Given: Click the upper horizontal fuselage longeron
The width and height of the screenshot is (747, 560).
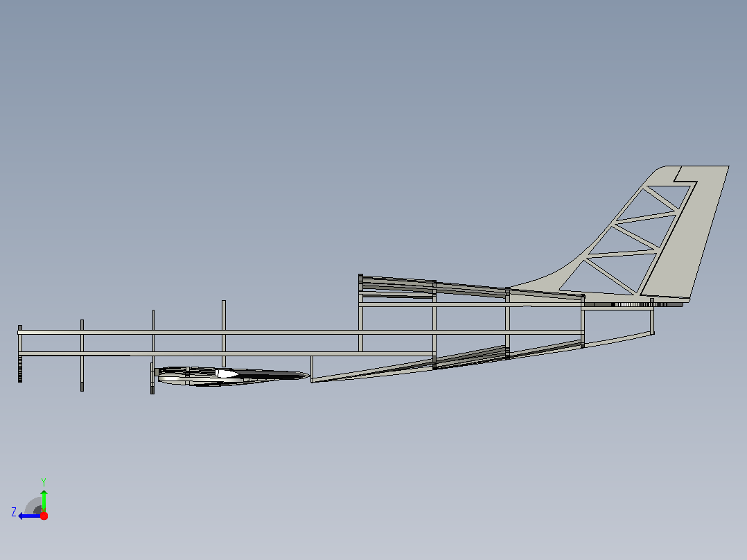Looking at the screenshot, I should click(x=300, y=332).
